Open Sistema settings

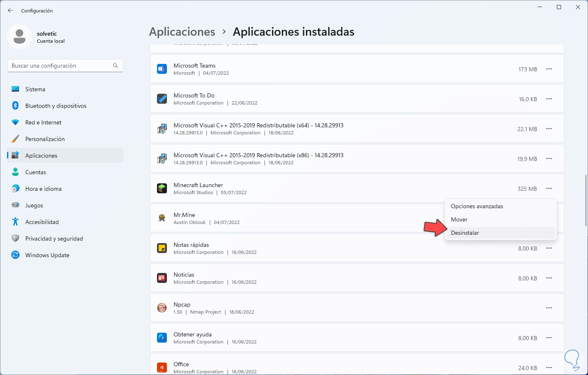65,89
